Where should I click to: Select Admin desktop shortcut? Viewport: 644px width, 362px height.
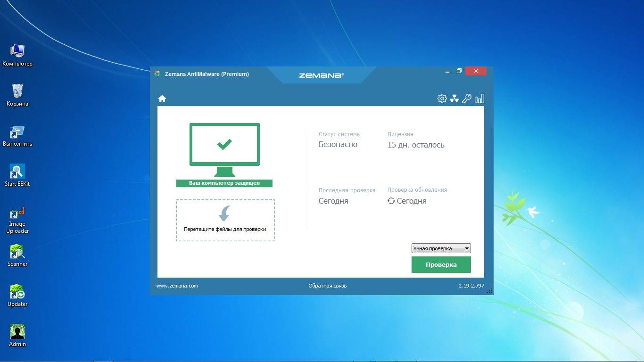[x=17, y=336]
